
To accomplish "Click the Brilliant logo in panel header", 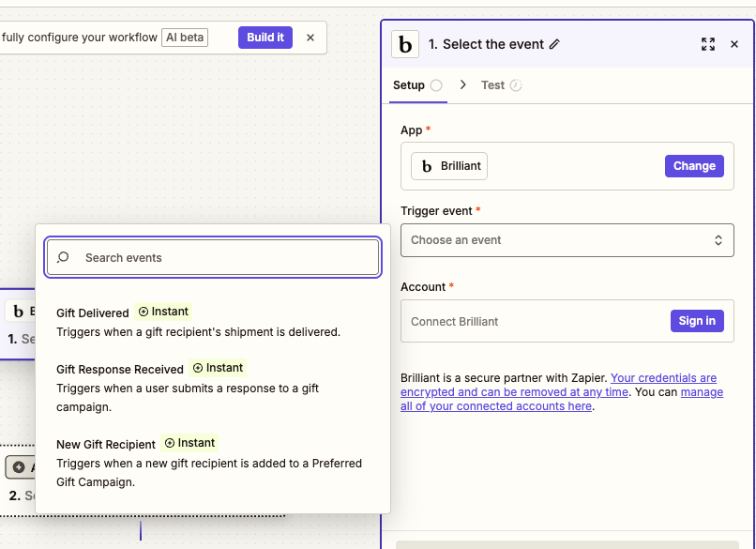I will 405,44.
